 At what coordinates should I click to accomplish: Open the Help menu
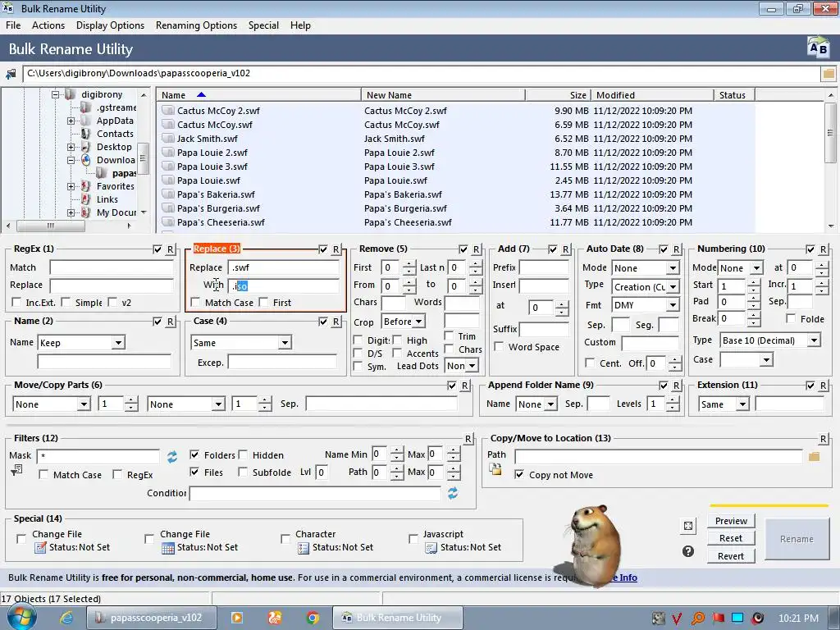tap(300, 25)
